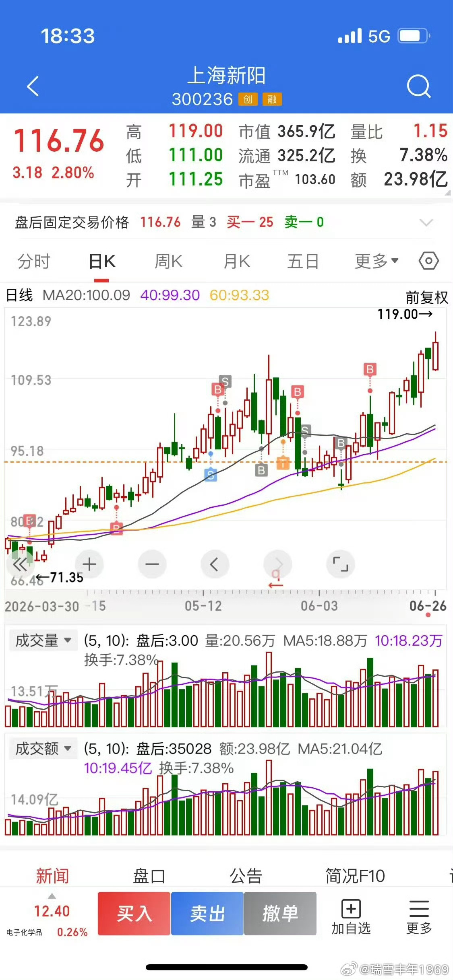The height and width of the screenshot is (980, 453).
Task: Tap the 71.35 low annotation on chart
Action: pyautogui.click(x=59, y=577)
